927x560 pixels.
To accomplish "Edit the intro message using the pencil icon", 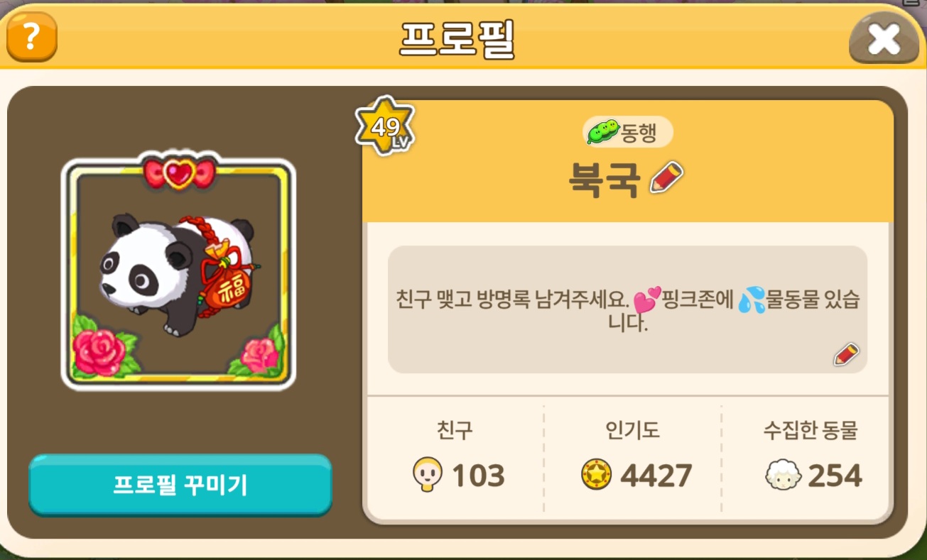I will coord(846,354).
